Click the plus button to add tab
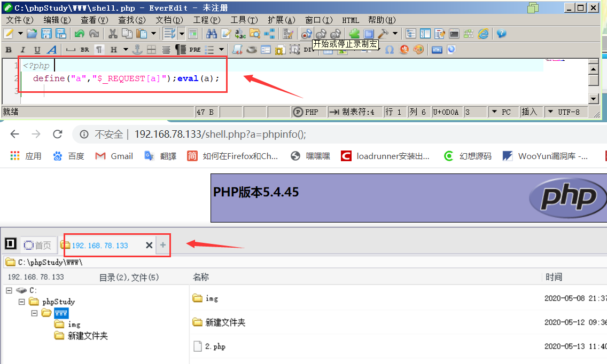 [163, 245]
